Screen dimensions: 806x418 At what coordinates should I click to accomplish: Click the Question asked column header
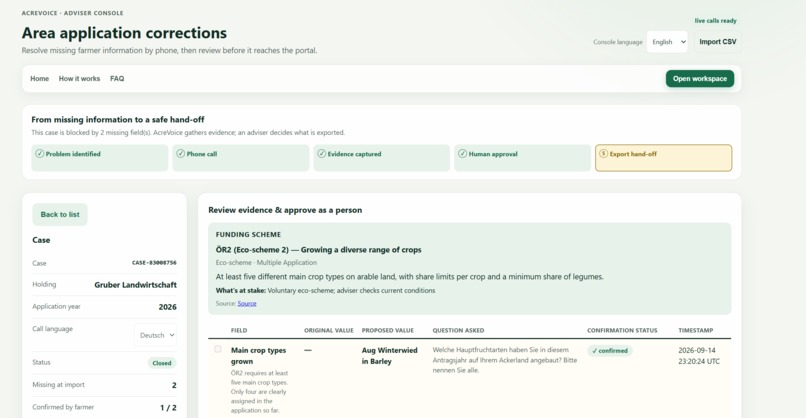458,331
